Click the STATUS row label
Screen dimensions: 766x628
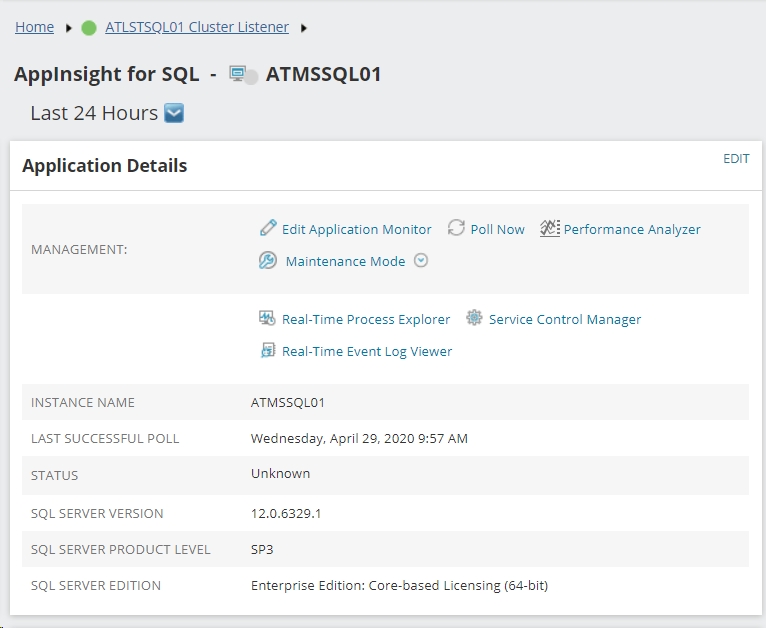[54, 475]
